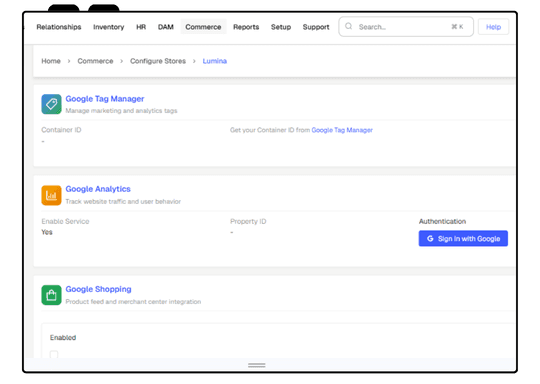The width and height of the screenshot is (540, 384).
Task: Open the Google Shopping heading link
Action: pos(98,289)
